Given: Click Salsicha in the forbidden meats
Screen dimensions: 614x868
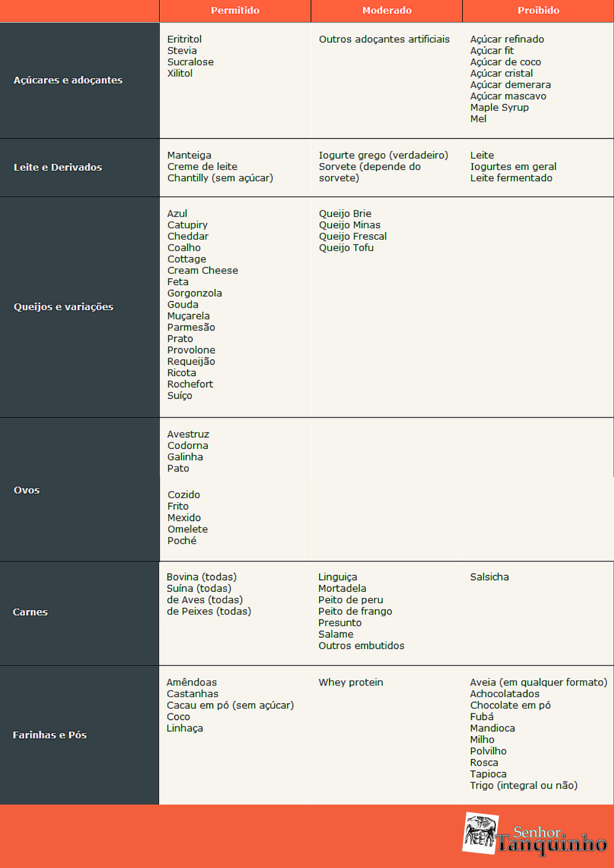Looking at the screenshot, I should pyautogui.click(x=489, y=577).
